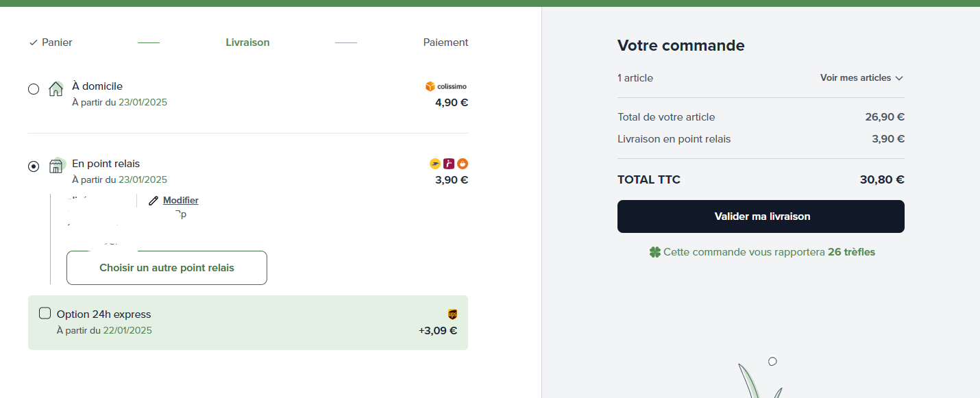Image resolution: width=980 pixels, height=398 pixels.
Task: Click the orange carrier icon
Action: click(463, 164)
